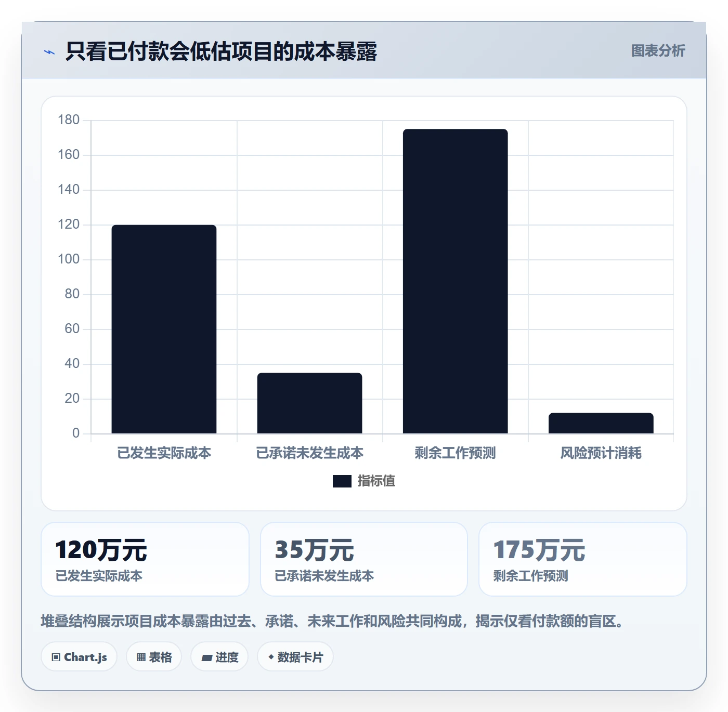728x712 pixels.
Task: Select the 已发生实际成本 bar in chart
Action: click(x=164, y=329)
